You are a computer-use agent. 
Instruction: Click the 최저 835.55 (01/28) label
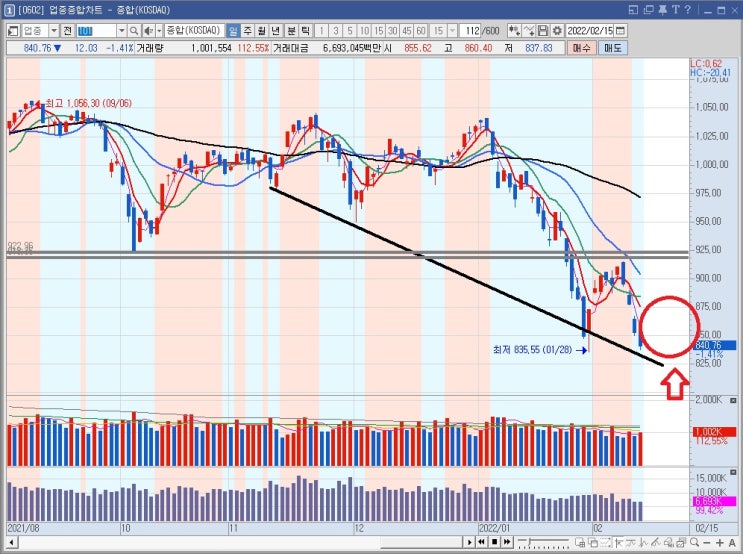532,350
